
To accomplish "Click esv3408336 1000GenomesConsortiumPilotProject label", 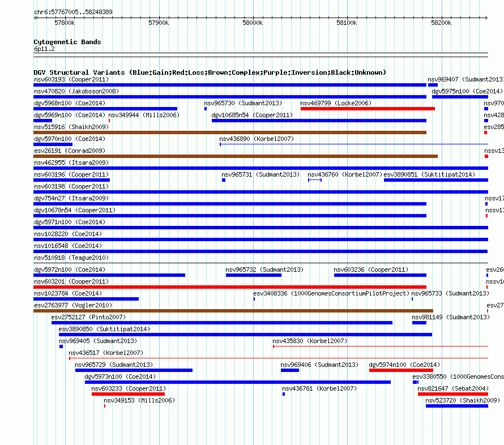I will [x=331, y=293].
